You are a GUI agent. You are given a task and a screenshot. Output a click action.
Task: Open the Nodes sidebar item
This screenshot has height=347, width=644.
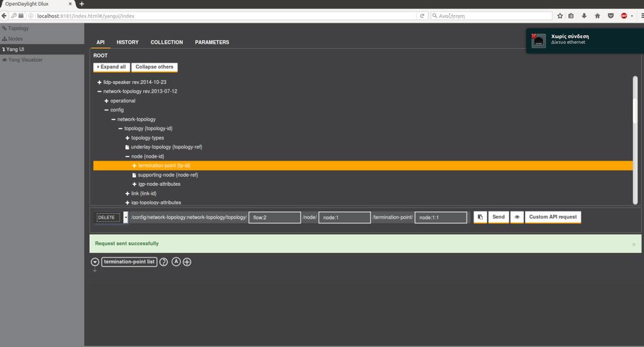13,38
